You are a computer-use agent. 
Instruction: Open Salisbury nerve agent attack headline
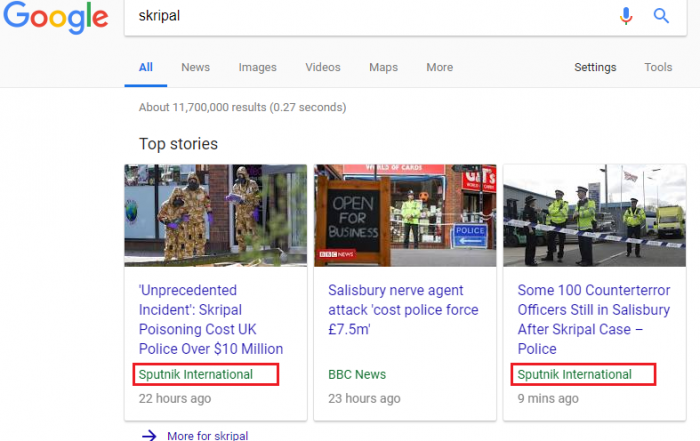point(403,310)
